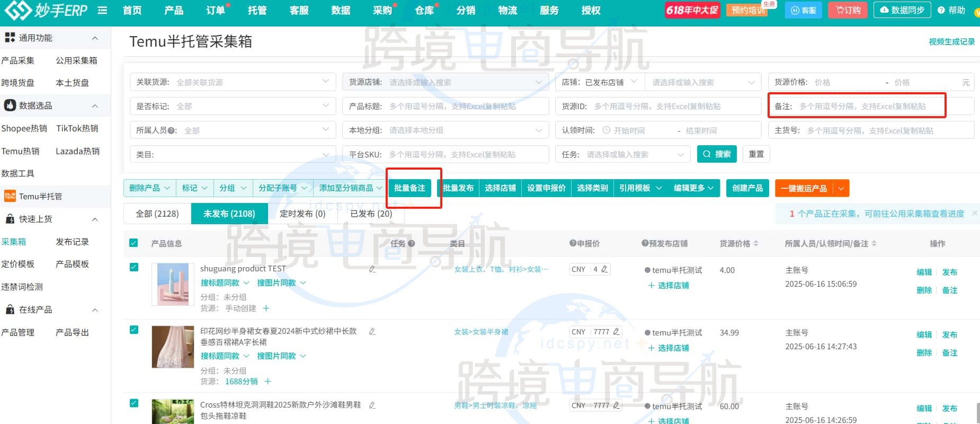Switch to 已发布 (20) tab
The height and width of the screenshot is (424, 980).
371,214
